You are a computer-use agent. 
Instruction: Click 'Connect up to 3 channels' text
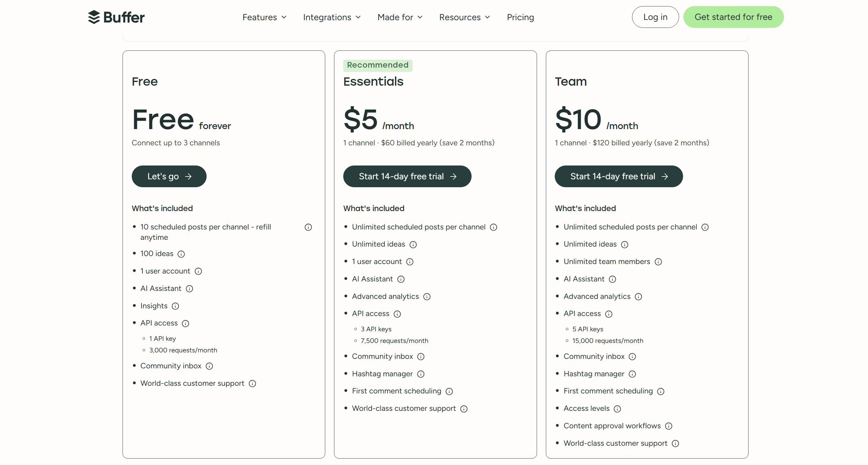pyautogui.click(x=175, y=143)
